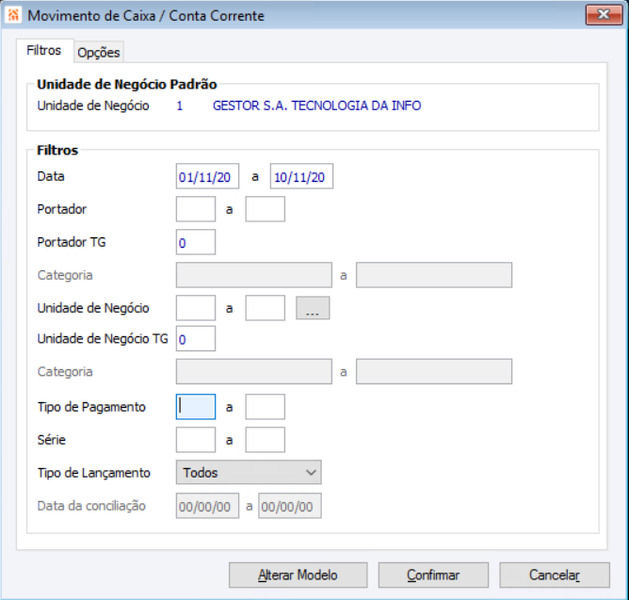The height and width of the screenshot is (600, 629).
Task: Switch to the Filtros tab
Action: 44,51
